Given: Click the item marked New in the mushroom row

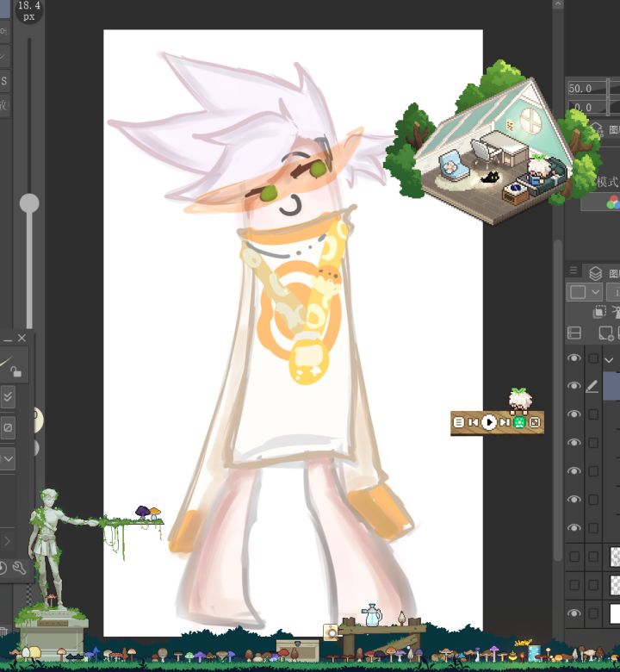Looking at the screenshot, I should pos(533,653).
